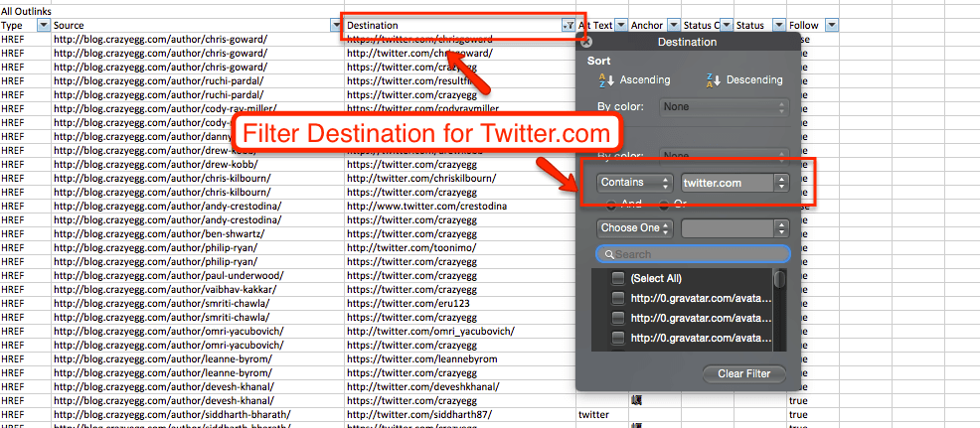Image resolution: width=980 pixels, height=428 pixels.
Task: Open the Destination column filter button
Action: click(x=569, y=26)
